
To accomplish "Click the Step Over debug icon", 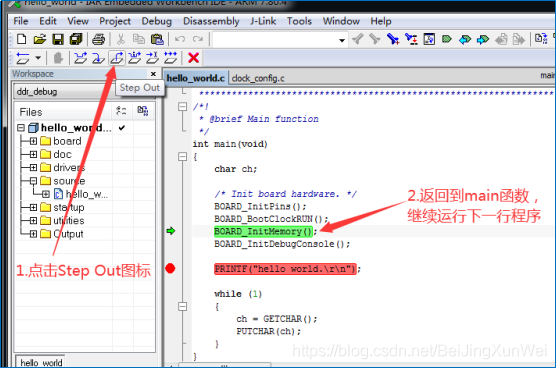I will [80, 58].
